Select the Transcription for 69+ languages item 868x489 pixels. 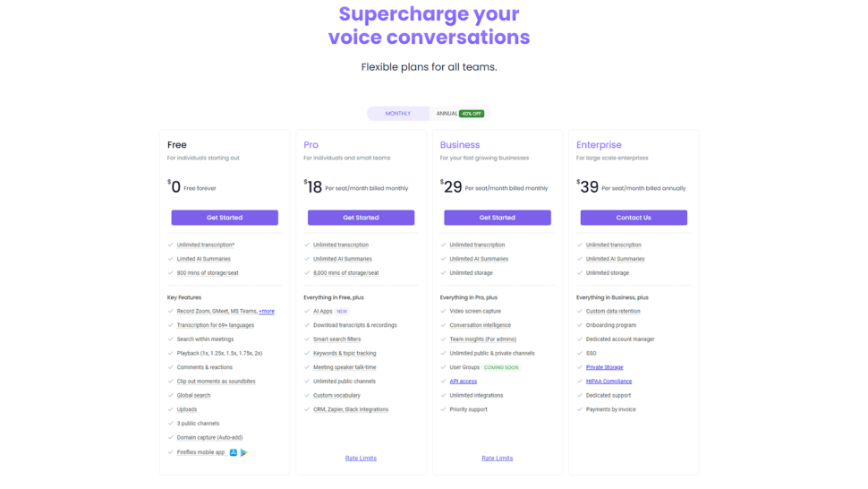coord(216,325)
